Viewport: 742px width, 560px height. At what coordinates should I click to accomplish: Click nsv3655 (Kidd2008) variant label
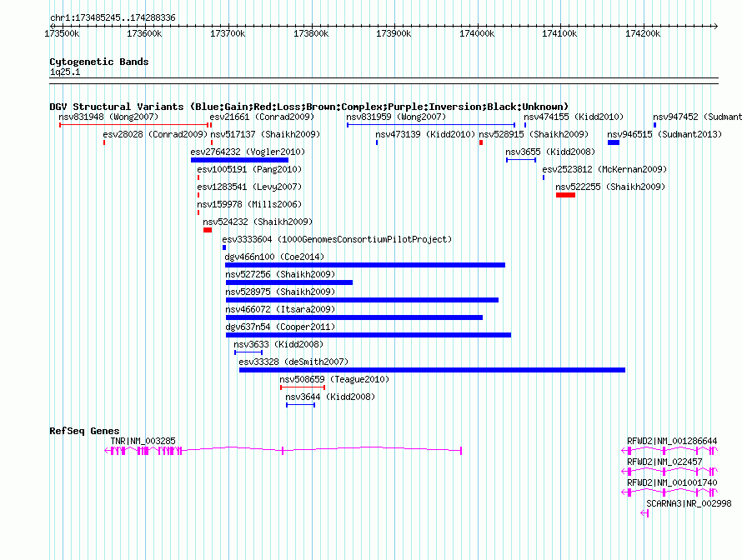click(550, 152)
